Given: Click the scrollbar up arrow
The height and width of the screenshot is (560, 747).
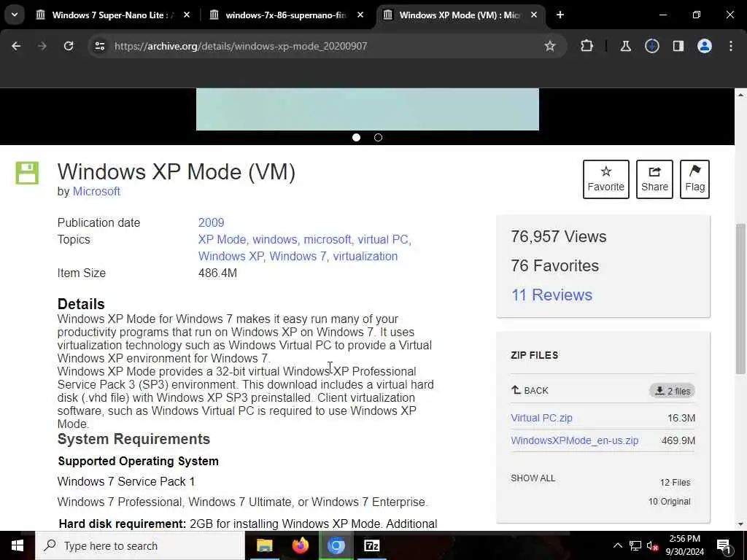Looking at the screenshot, I should click(x=740, y=95).
